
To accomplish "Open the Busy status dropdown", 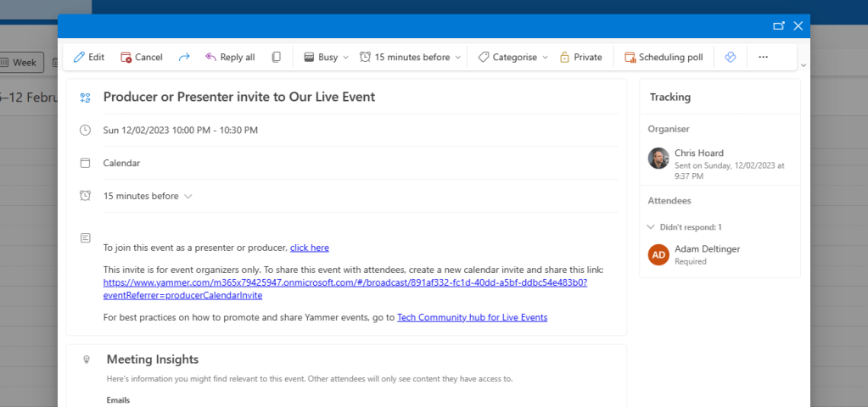I will click(326, 58).
